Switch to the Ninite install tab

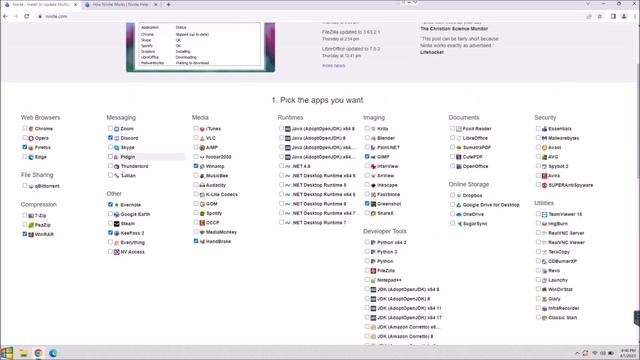(41, 4)
